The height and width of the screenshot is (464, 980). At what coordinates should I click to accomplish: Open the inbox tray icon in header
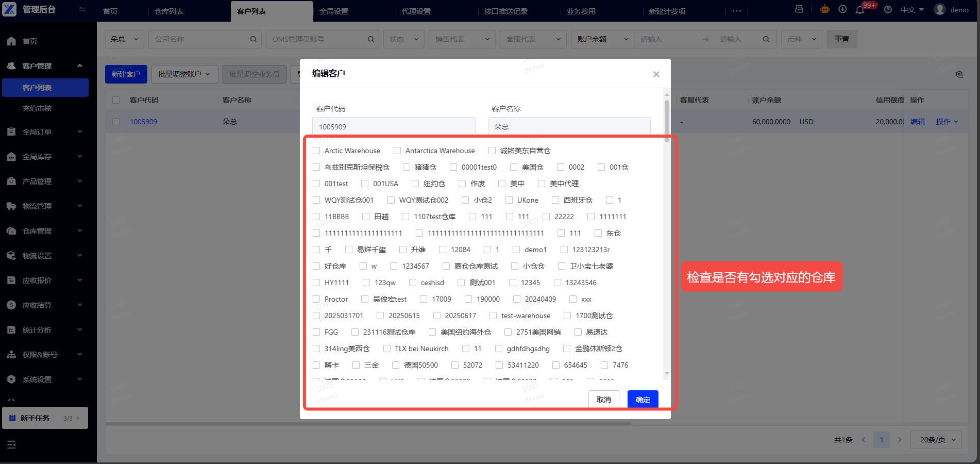point(799,9)
